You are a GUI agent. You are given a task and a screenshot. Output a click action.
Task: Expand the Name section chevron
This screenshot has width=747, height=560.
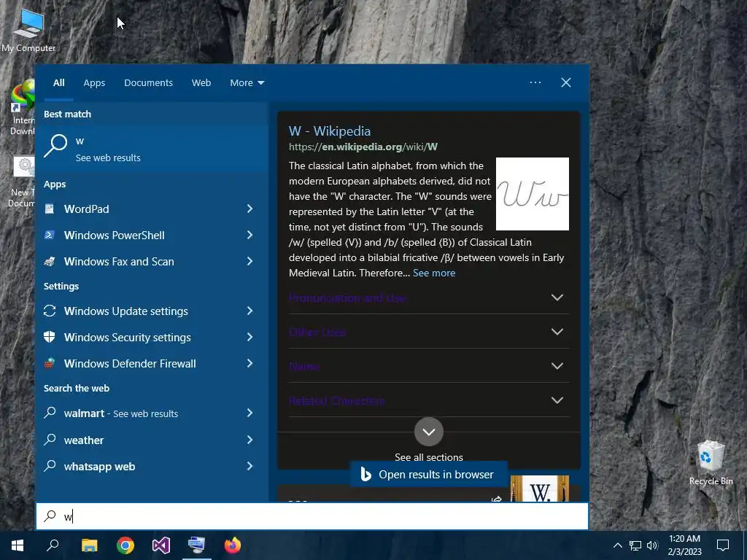pyautogui.click(x=557, y=366)
